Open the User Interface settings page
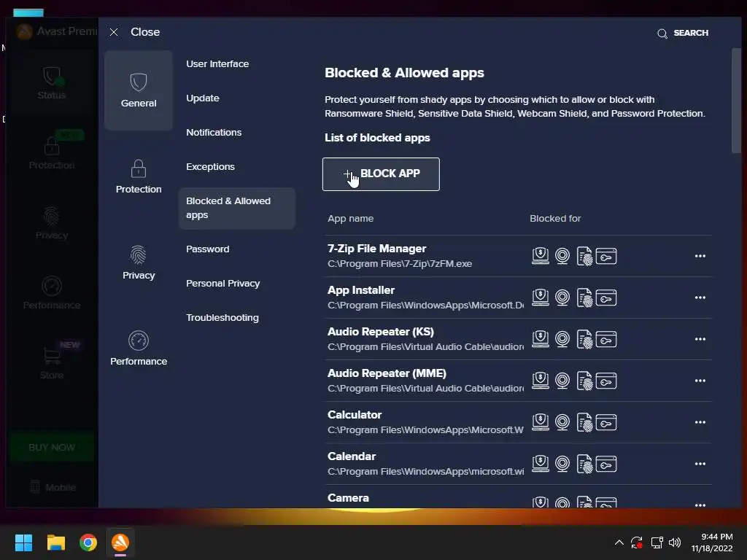 (217, 64)
